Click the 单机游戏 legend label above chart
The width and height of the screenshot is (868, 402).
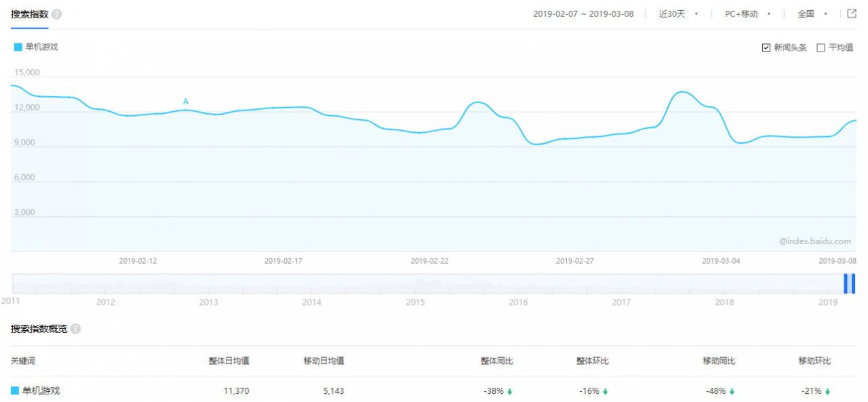(x=41, y=47)
